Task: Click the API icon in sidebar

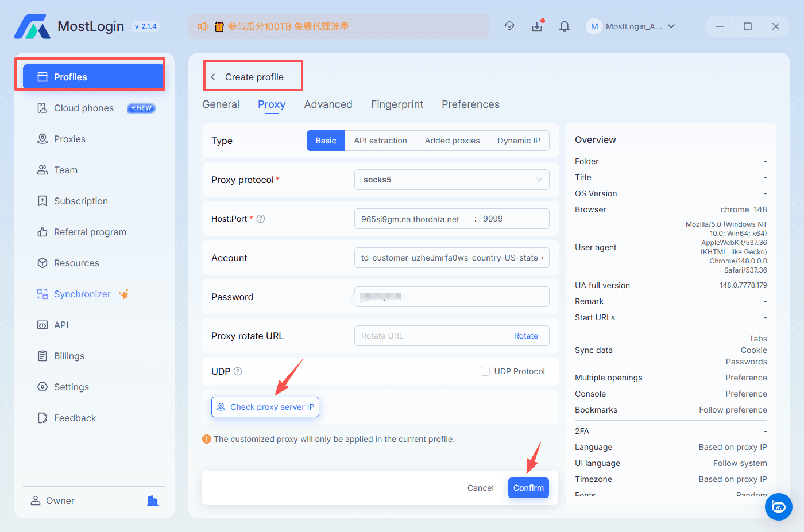Action: coord(42,325)
